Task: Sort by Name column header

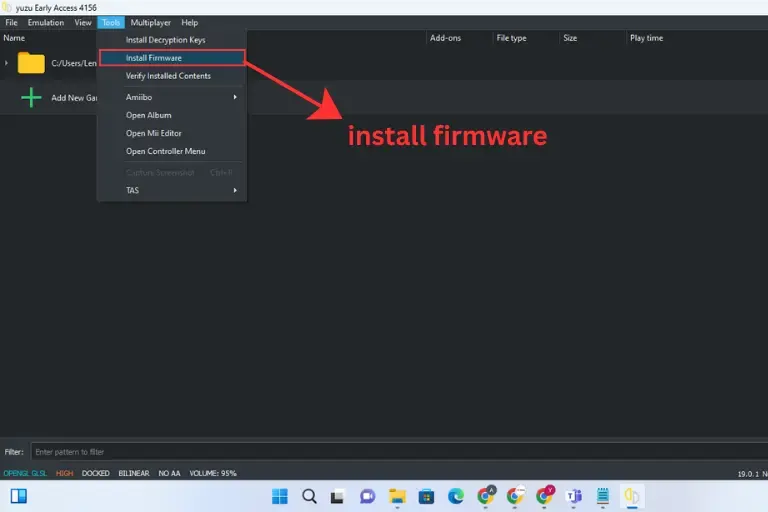Action: (14, 38)
